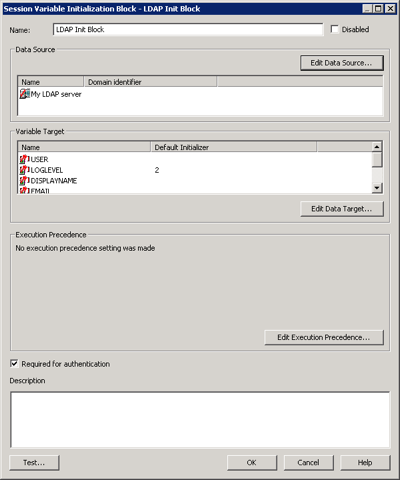The height and width of the screenshot is (480, 400).
Task: Click the variable list scroll up arrow
Action: click(x=377, y=147)
